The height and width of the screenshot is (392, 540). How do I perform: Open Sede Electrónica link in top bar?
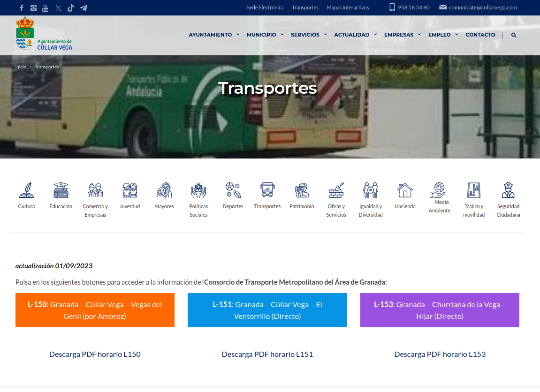coord(265,8)
